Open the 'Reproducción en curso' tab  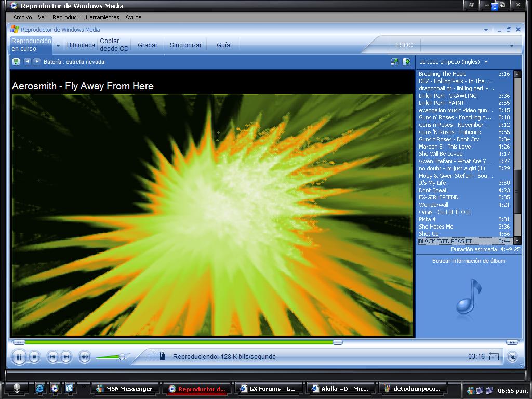31,45
